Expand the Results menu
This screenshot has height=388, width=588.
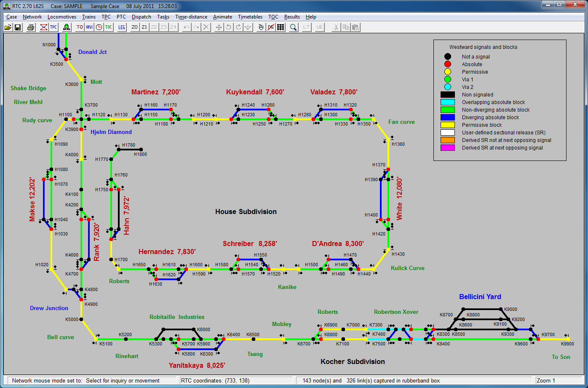[x=292, y=17]
